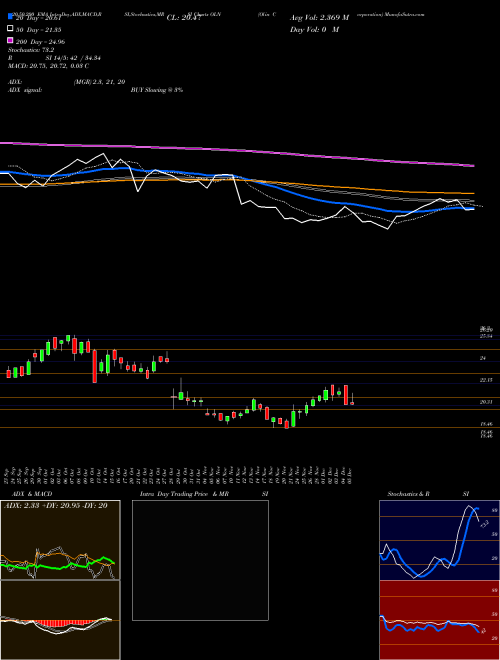The width and height of the screenshot is (500, 660).
Task: Click the 22.15 price axis label
Action: tap(486, 380)
